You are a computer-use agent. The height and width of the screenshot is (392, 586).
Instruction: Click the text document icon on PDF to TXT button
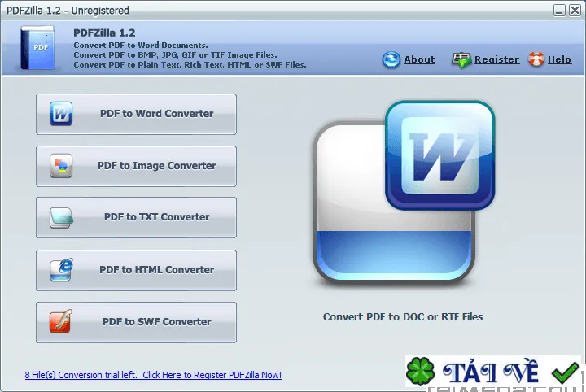(x=61, y=217)
